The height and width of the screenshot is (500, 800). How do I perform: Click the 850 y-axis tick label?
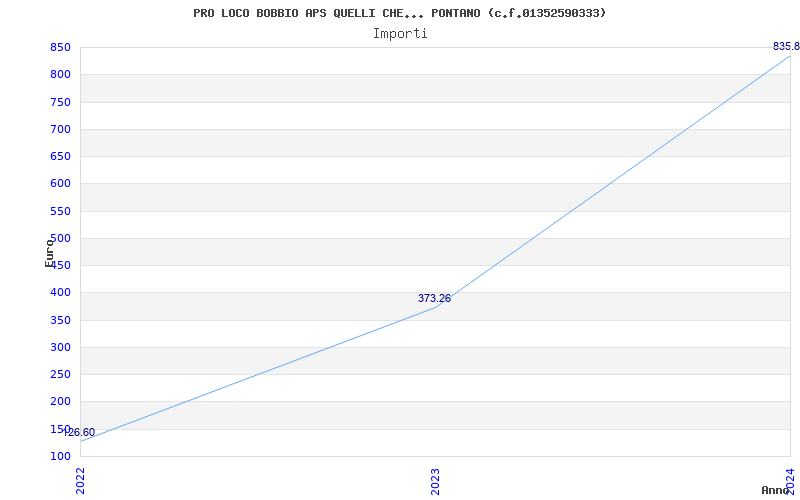pos(60,48)
